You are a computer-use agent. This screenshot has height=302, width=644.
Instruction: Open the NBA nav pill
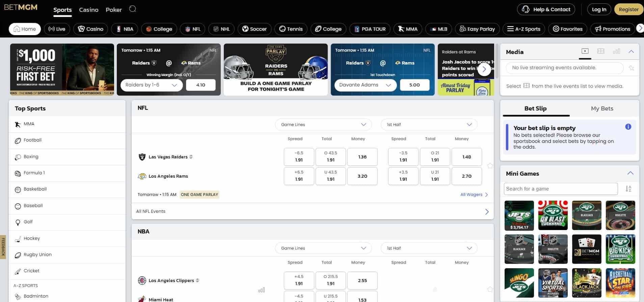coord(125,29)
